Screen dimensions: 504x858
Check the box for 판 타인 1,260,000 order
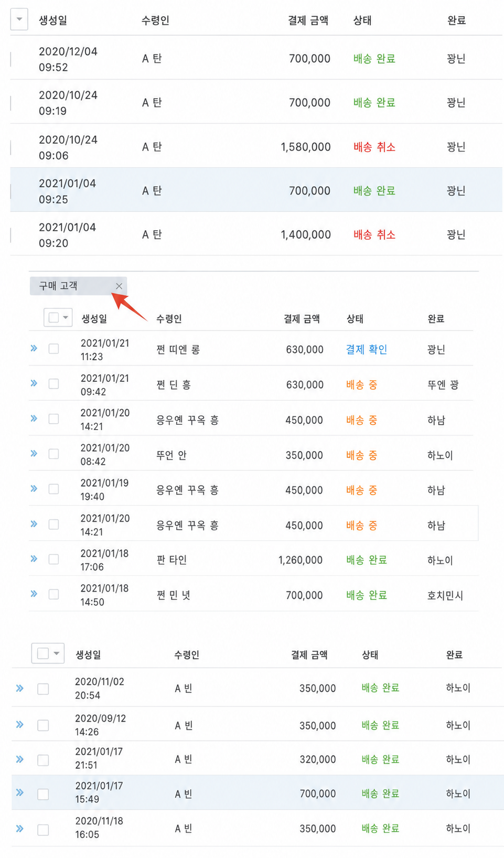(53, 560)
